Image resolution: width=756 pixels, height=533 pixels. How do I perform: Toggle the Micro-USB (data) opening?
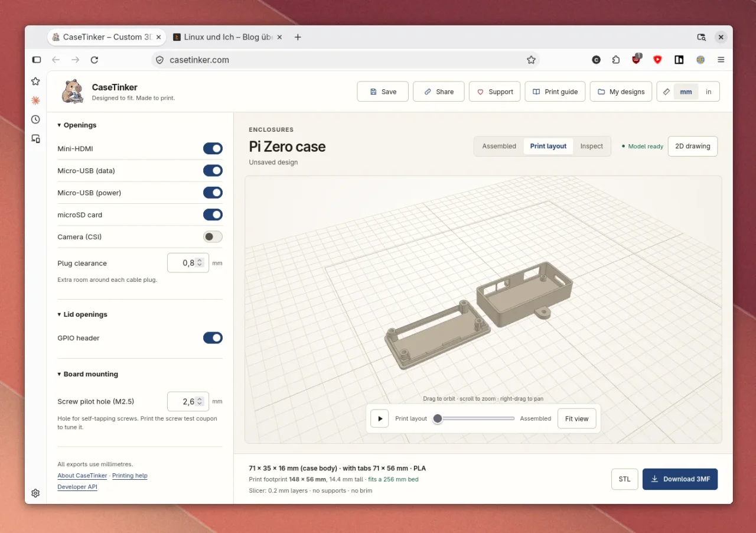[213, 171]
